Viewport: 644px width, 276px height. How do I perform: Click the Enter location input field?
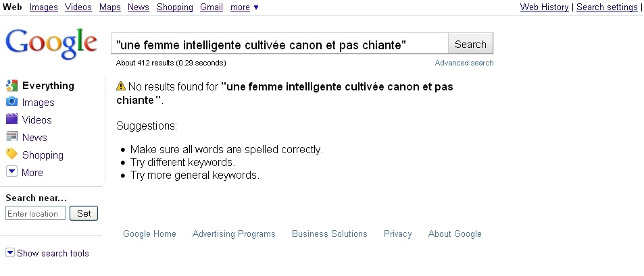[36, 213]
